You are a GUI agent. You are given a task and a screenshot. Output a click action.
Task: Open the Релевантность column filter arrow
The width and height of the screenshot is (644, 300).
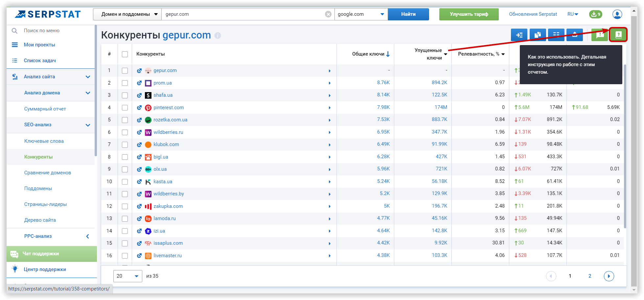[503, 54]
